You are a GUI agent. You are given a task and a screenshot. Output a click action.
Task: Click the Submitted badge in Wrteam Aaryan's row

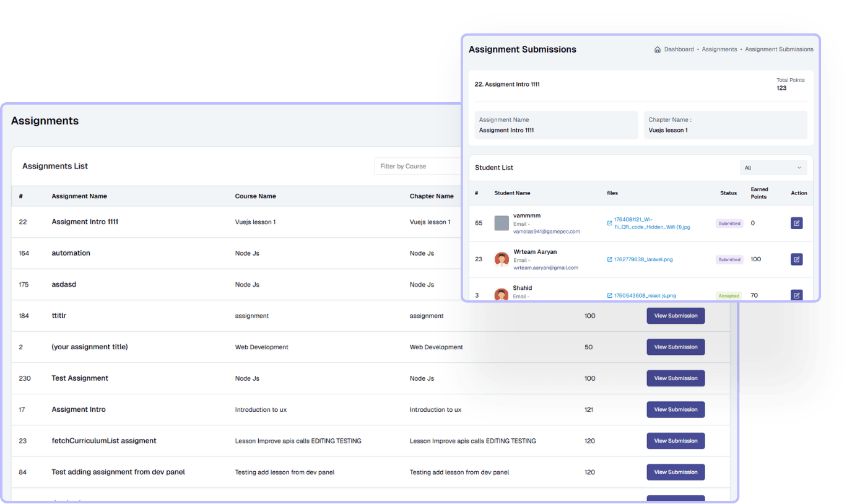[729, 259]
